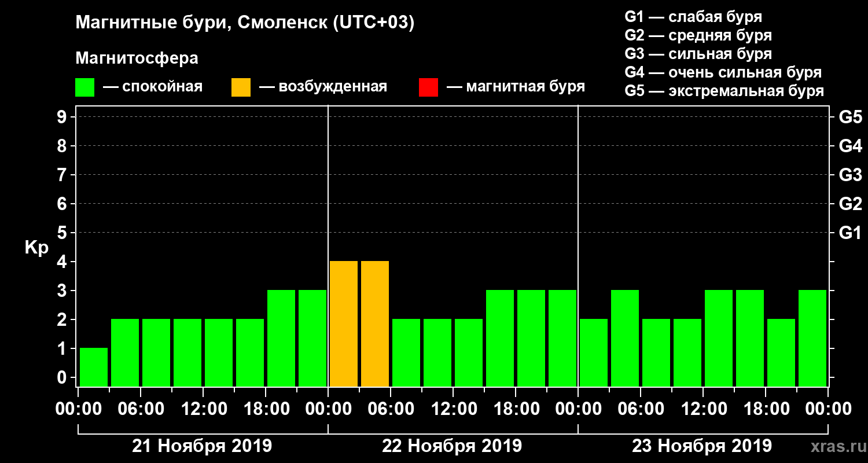868x463 pixels.
Task: Click the orange Kp 4 bar ending at 06:00
Action: tap(375, 324)
